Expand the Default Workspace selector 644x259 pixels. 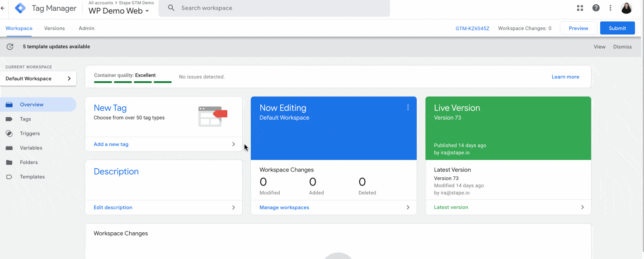coord(38,79)
